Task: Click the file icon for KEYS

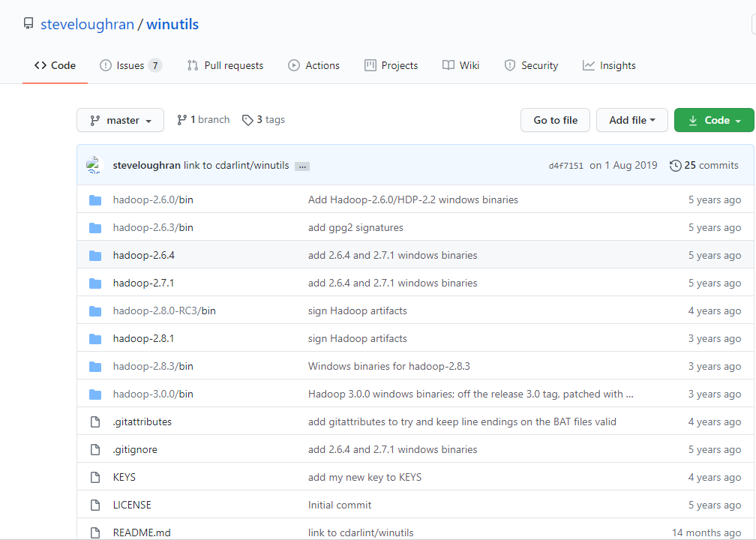Action: point(95,477)
